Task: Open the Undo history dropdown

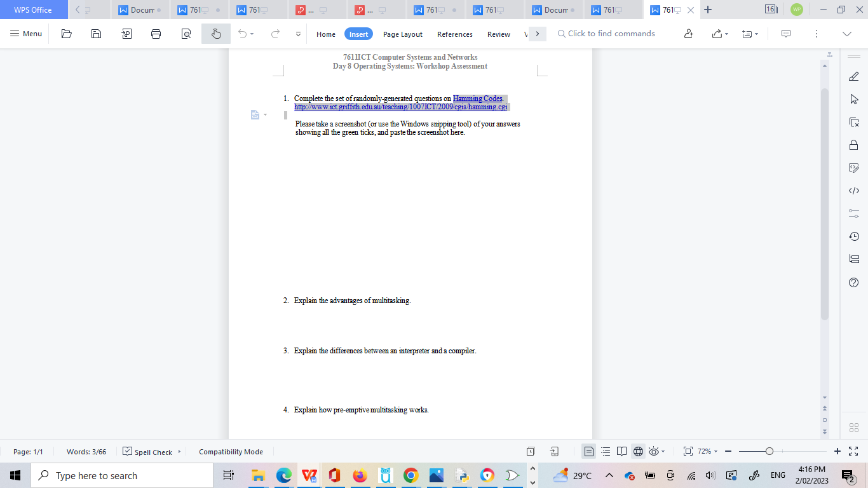Action: point(252,33)
